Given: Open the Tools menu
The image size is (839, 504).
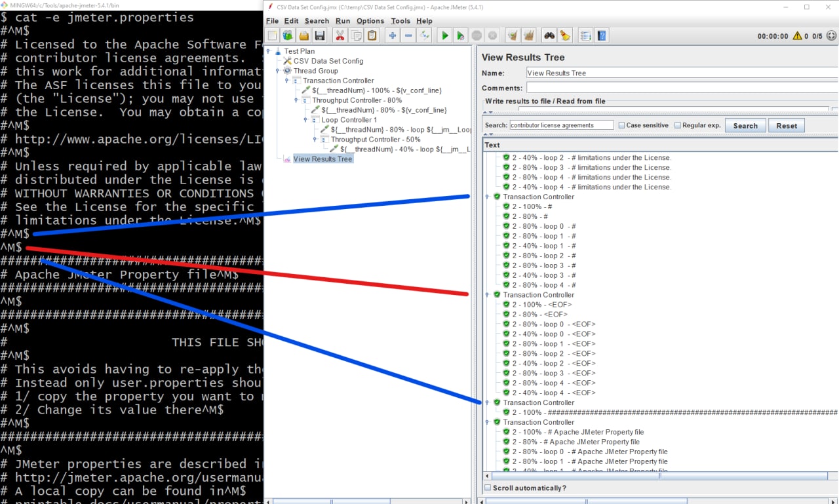Looking at the screenshot, I should coord(400,21).
